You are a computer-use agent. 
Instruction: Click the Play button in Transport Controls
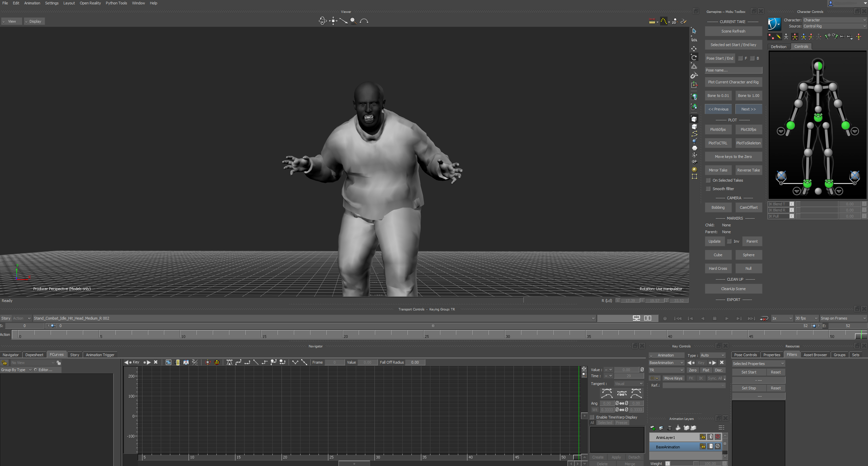pyautogui.click(x=727, y=319)
